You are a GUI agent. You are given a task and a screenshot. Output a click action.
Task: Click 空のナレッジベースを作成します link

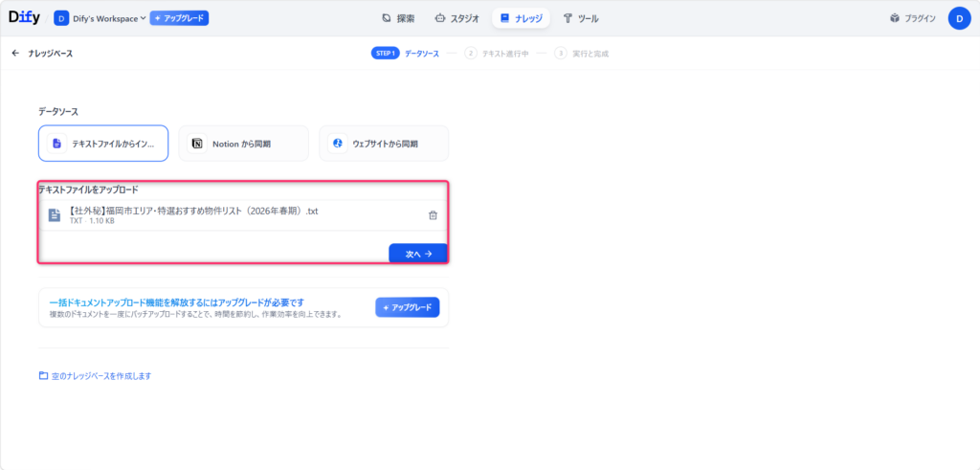[100, 376]
